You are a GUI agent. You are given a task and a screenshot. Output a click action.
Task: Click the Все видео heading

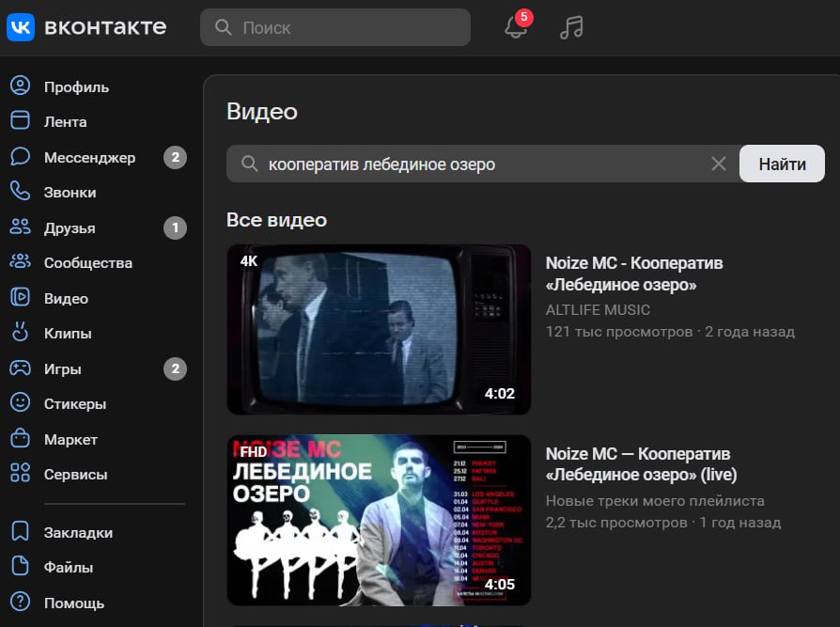(x=276, y=220)
